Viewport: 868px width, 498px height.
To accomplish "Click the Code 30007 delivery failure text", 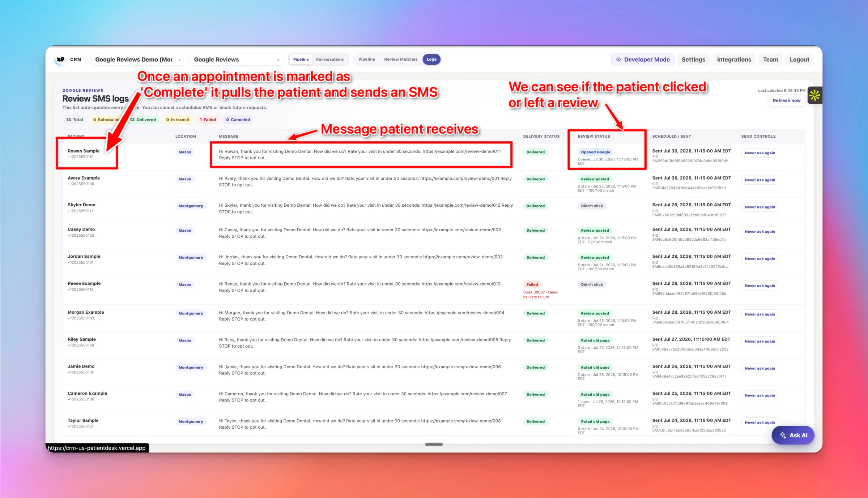I will [540, 295].
